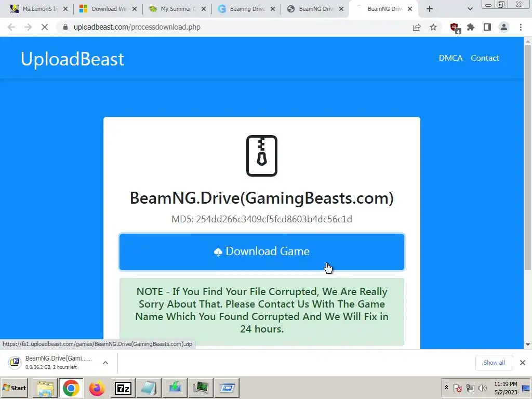
Task: Close the My Summer Car tab
Action: tap(204, 9)
